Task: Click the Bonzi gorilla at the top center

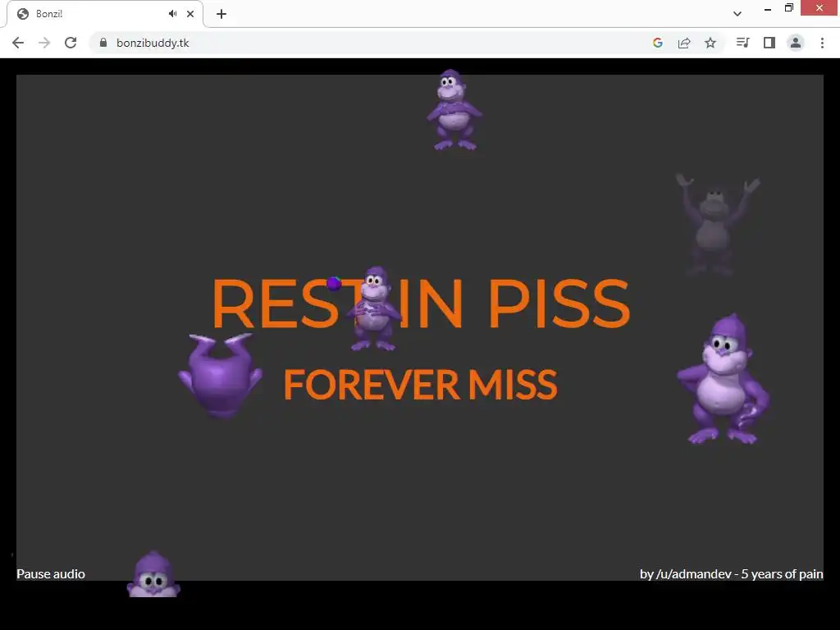Action: (454, 110)
